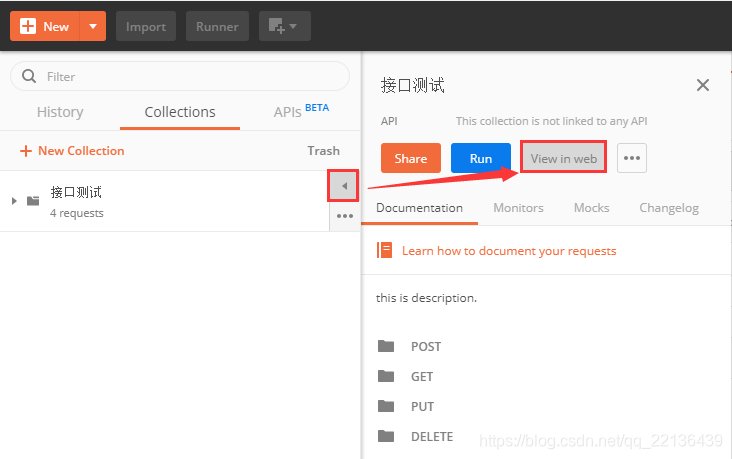Click the Share button
The width and height of the screenshot is (732, 459).
click(411, 158)
